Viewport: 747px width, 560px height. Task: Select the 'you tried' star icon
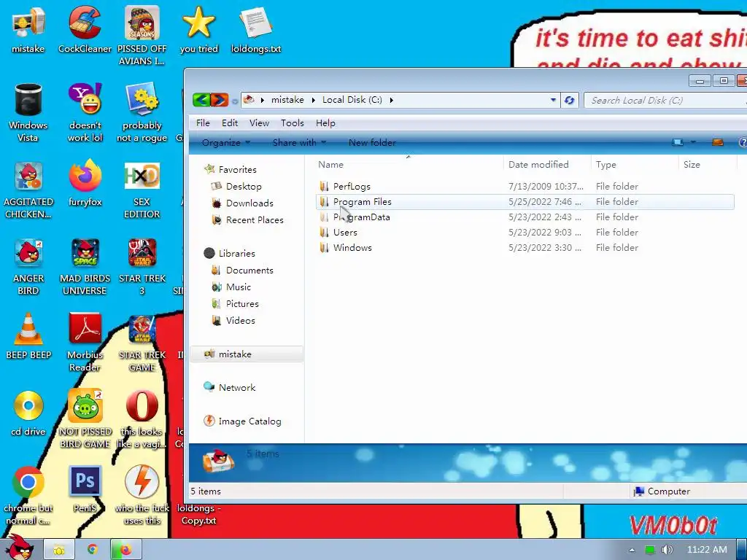pos(198,30)
